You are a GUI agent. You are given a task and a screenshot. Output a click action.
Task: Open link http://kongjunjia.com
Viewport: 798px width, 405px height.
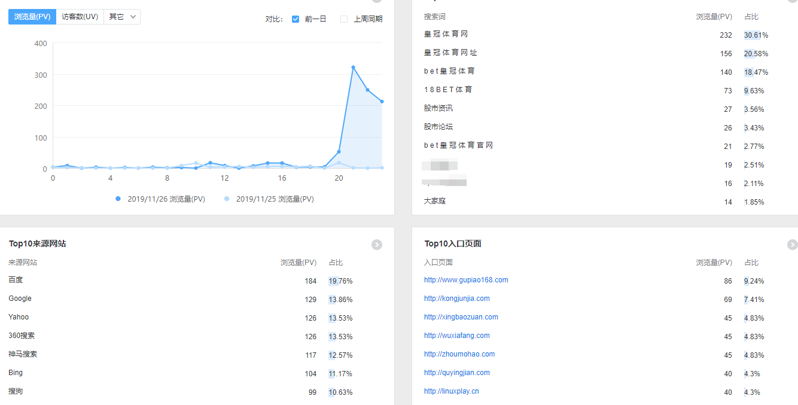[457, 299]
